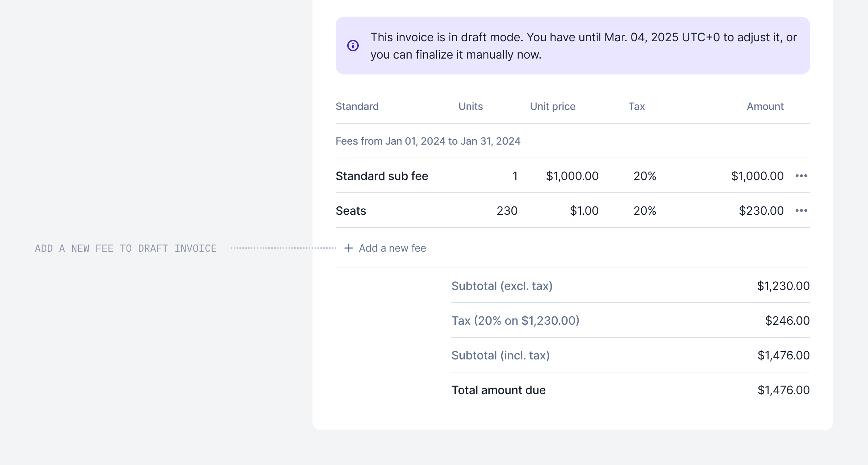
Task: Click the Subtotal (excl. tax) label
Action: tap(502, 286)
